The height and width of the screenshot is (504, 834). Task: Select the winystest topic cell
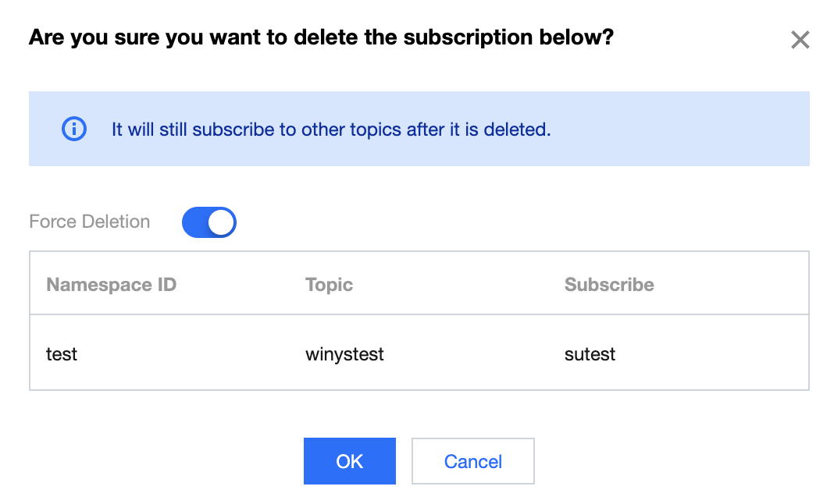(x=344, y=354)
